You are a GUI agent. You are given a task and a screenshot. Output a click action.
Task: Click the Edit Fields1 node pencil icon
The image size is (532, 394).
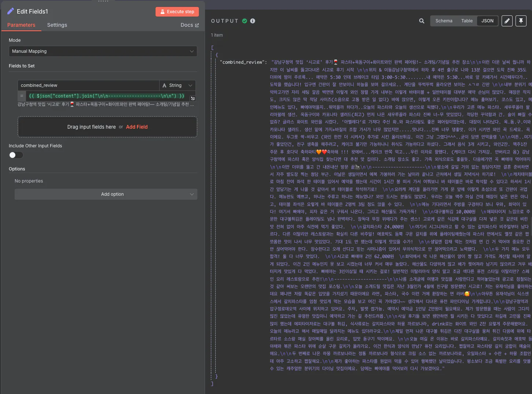11,11
